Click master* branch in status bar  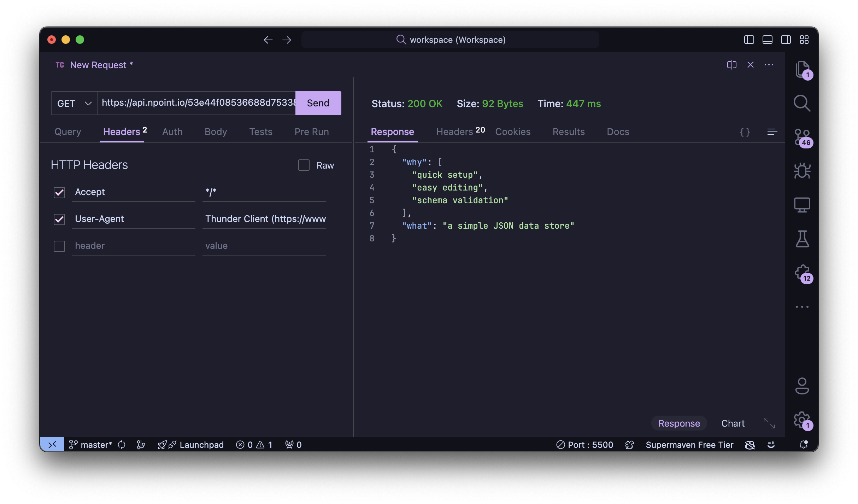click(90, 445)
